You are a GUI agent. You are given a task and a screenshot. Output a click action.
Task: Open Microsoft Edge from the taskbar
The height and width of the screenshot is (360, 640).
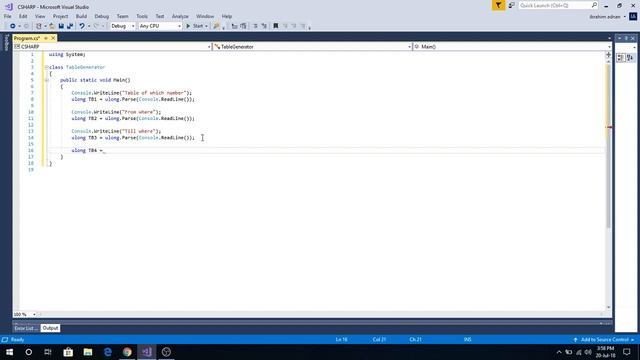108,352
